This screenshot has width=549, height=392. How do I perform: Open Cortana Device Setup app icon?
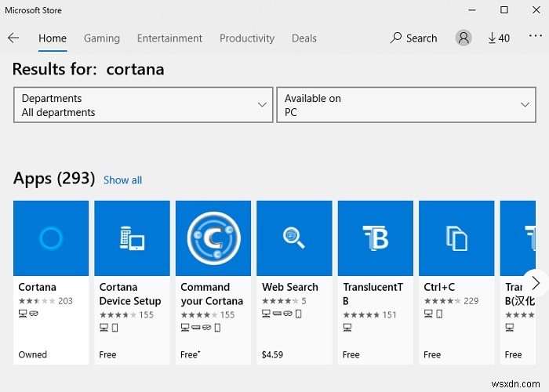pos(132,238)
